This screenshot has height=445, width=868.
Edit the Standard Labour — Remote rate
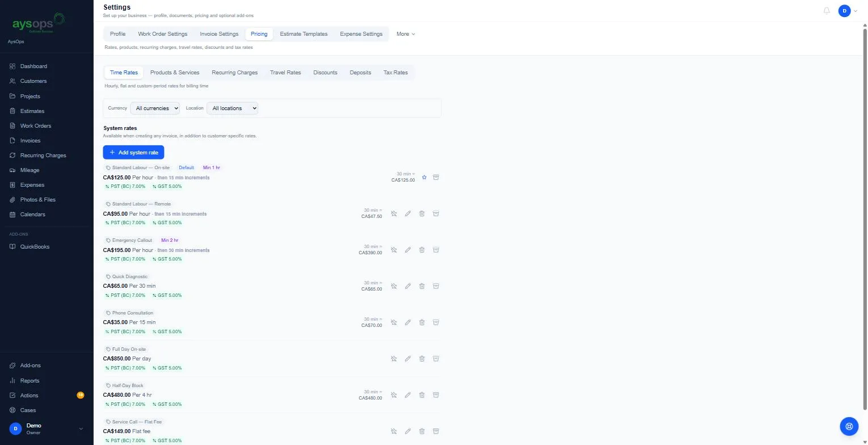[407, 213]
